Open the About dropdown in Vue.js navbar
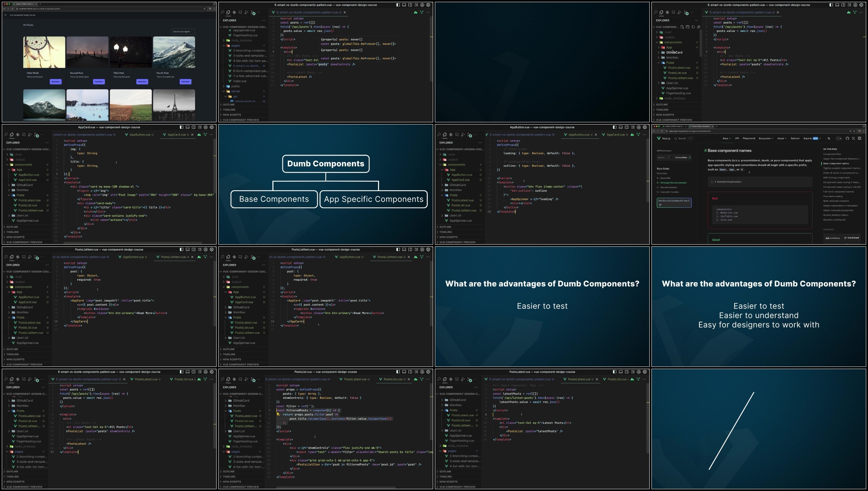Image resolution: width=868 pixels, height=491 pixels. point(782,138)
